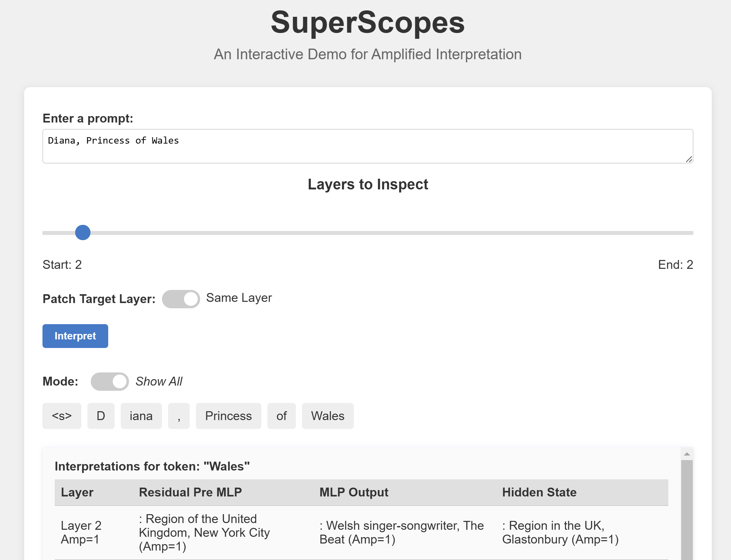Select the <s> token chip

[62, 416]
